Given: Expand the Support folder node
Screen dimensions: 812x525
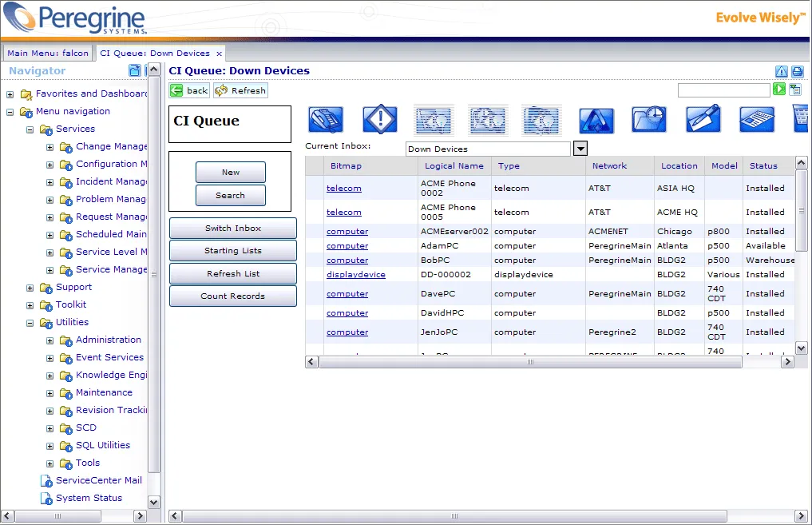Looking at the screenshot, I should click(30, 288).
